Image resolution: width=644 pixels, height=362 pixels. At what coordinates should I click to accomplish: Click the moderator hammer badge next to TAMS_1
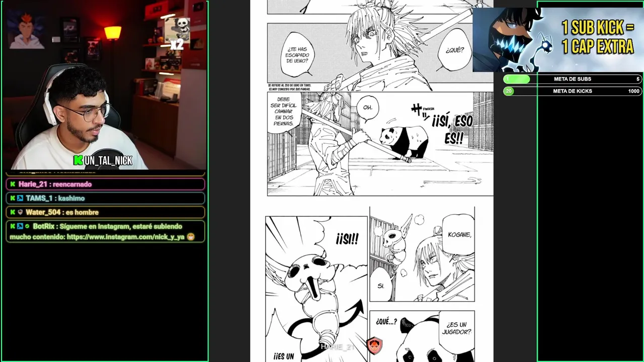click(20, 198)
